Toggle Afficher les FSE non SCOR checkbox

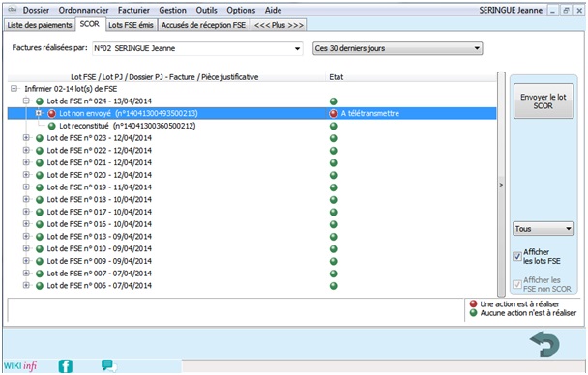[517, 284]
